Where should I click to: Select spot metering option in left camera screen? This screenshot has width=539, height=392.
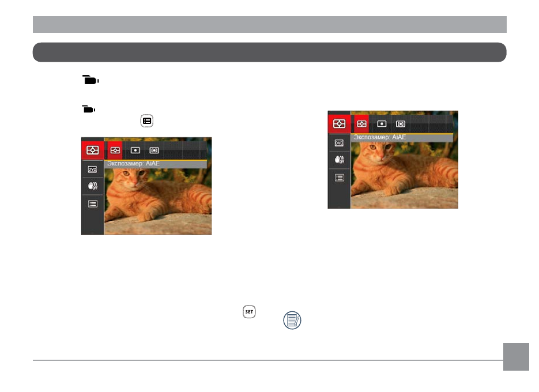tap(135, 150)
